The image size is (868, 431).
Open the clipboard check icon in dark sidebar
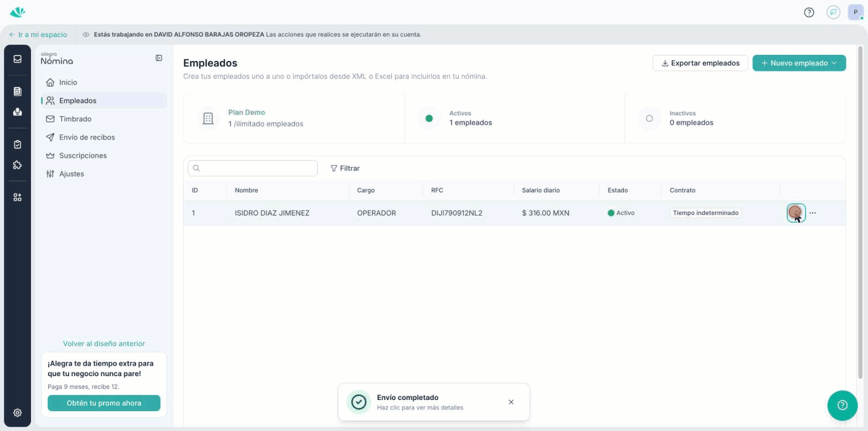click(18, 145)
